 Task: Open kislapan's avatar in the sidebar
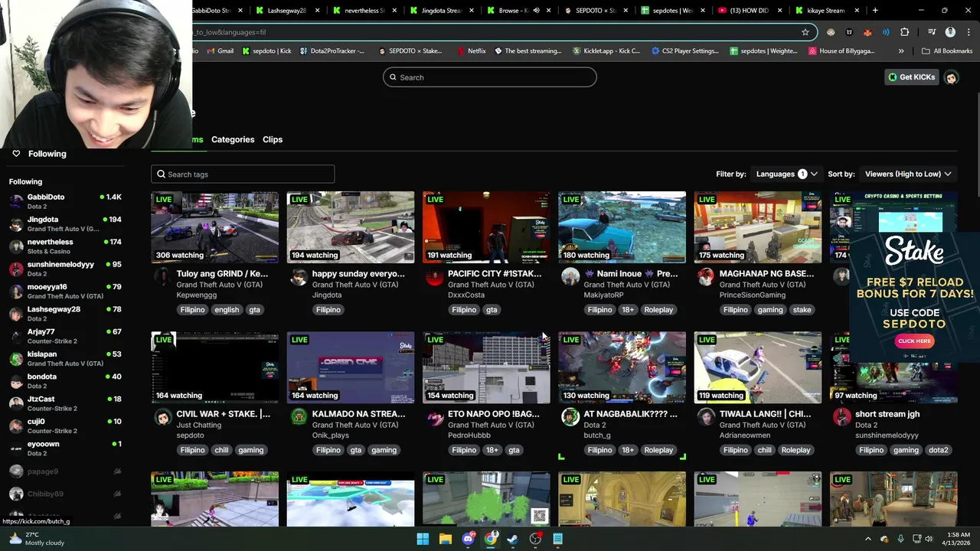coord(16,359)
